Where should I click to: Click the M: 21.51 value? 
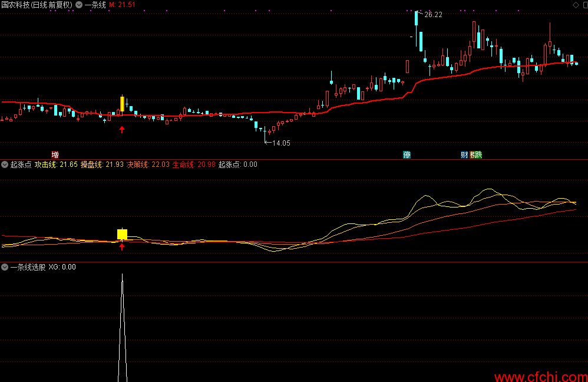122,5
